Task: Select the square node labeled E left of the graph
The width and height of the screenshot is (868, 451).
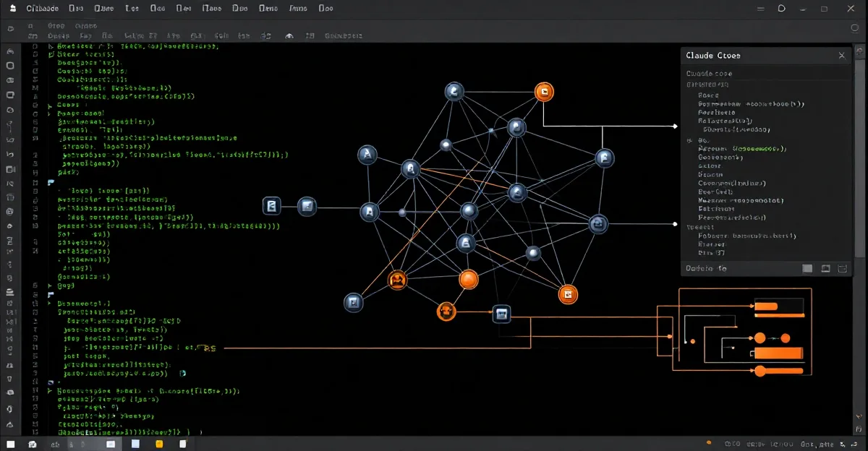Action: tap(271, 207)
